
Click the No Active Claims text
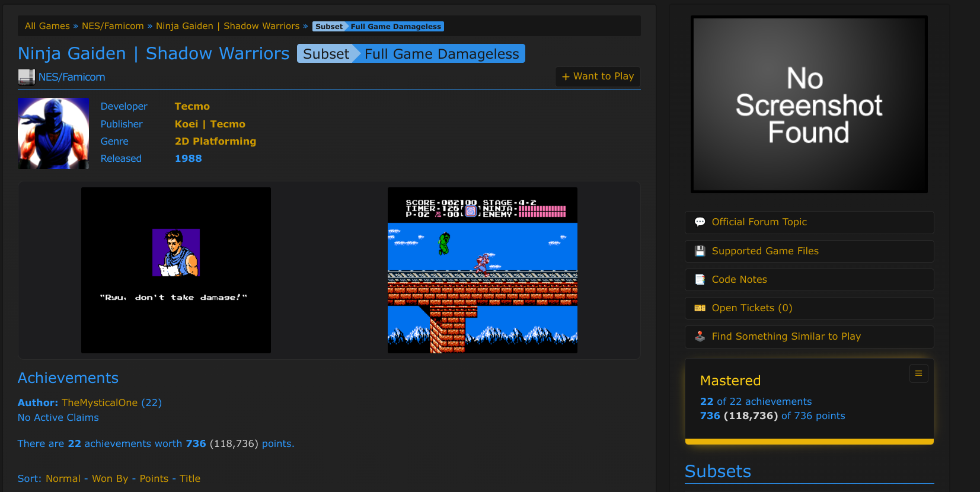[58, 417]
